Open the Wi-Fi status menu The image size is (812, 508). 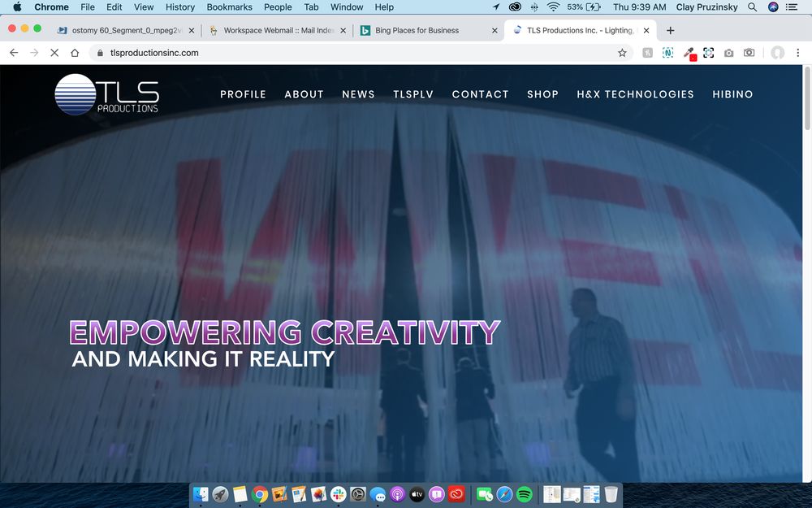[x=553, y=7]
